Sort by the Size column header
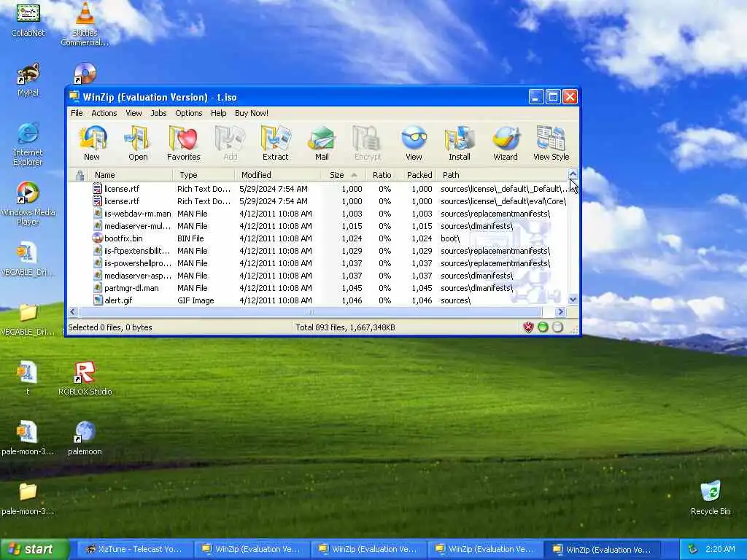The width and height of the screenshot is (747, 560). (343, 175)
